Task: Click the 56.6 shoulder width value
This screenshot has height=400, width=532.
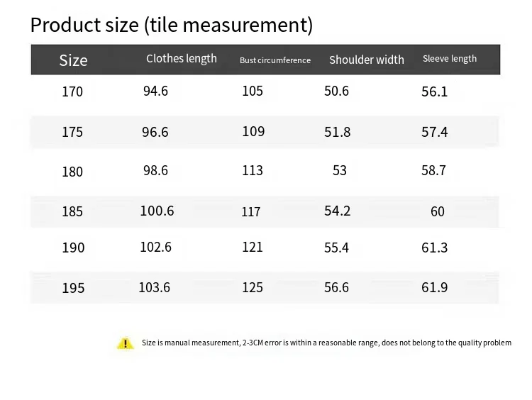Action: 337,287
